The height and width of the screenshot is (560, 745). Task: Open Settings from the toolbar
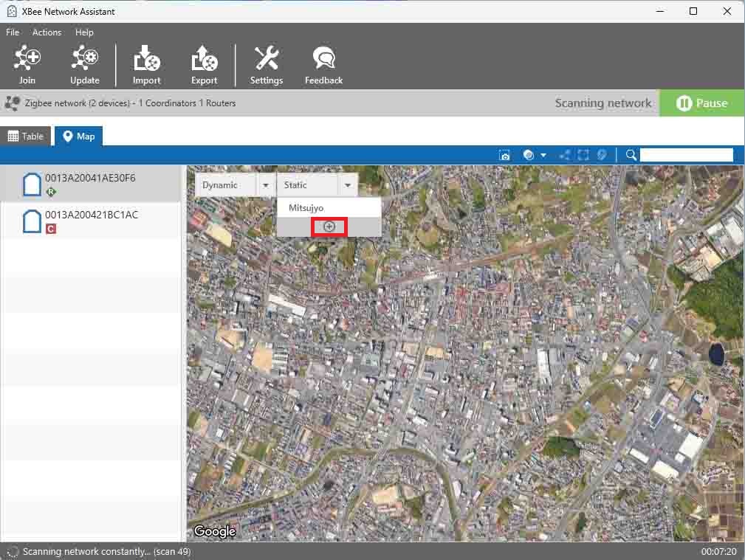[x=266, y=65]
